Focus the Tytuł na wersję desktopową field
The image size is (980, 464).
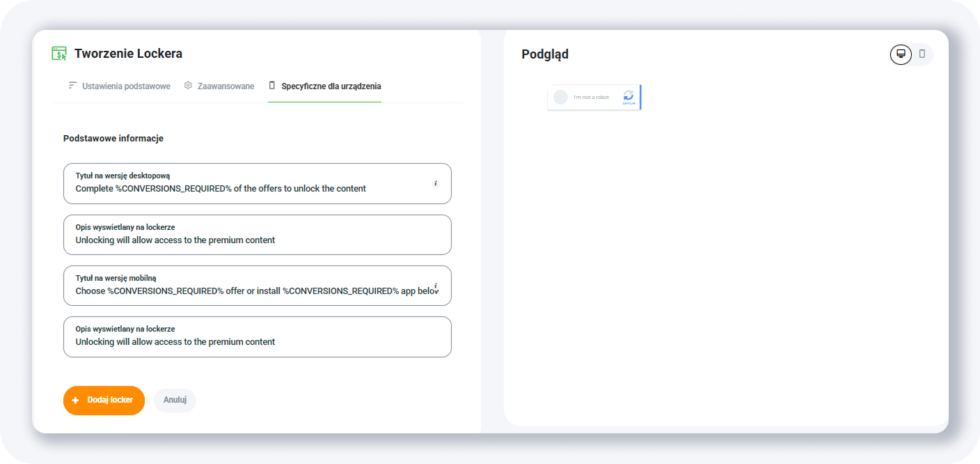(251, 188)
